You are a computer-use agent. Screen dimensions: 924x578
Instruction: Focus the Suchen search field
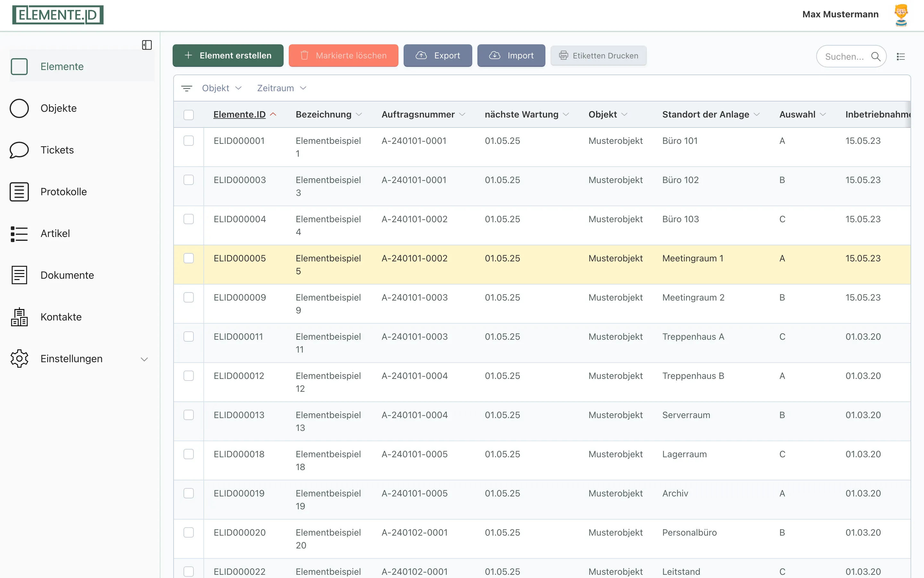pos(851,57)
